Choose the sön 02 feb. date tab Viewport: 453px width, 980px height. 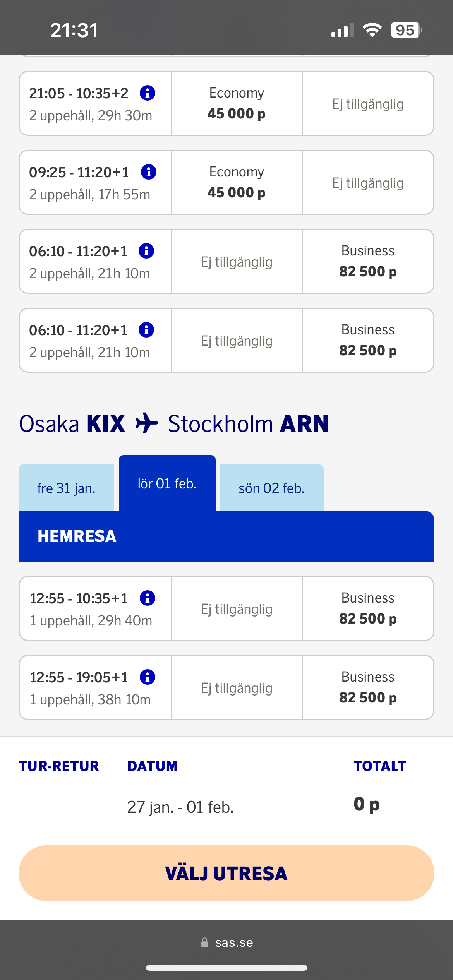point(271,488)
